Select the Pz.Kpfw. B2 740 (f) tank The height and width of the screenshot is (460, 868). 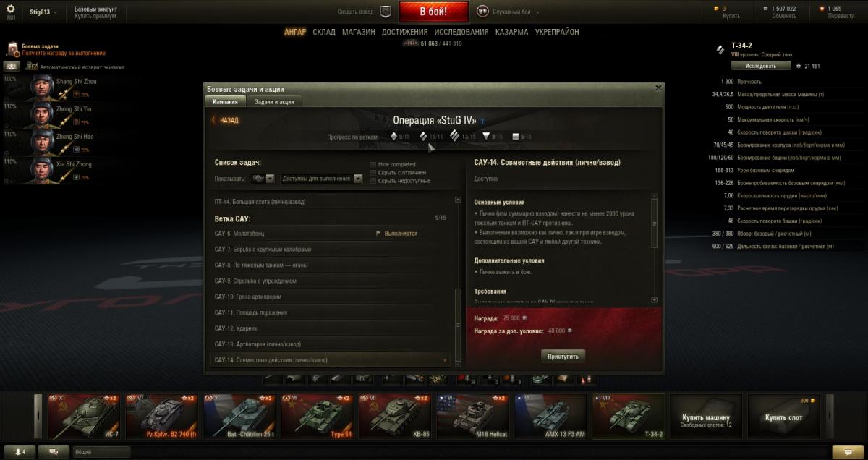(x=162, y=417)
